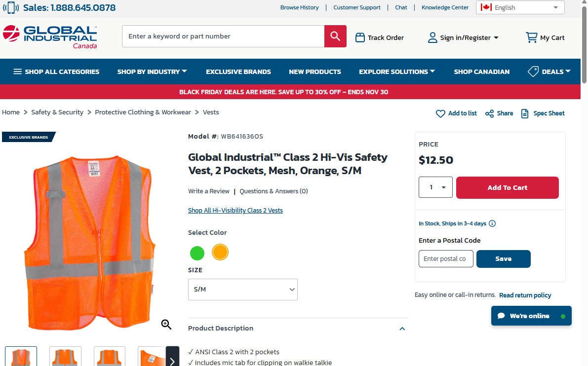Screen dimensions: 588x366
Task: Add vest to list using the heart icon
Action: pyautogui.click(x=441, y=113)
